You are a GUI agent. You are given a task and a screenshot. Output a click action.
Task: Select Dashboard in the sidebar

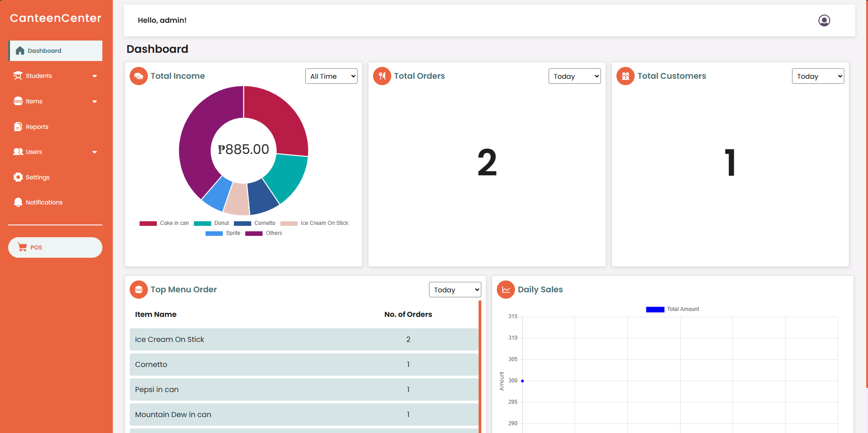[56, 51]
